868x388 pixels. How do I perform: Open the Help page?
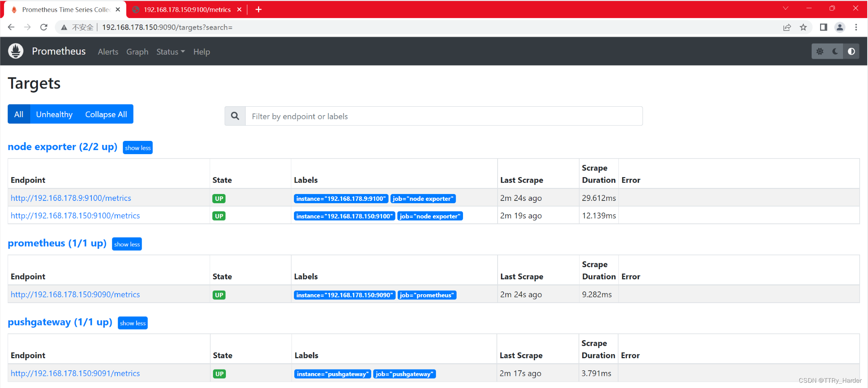202,52
